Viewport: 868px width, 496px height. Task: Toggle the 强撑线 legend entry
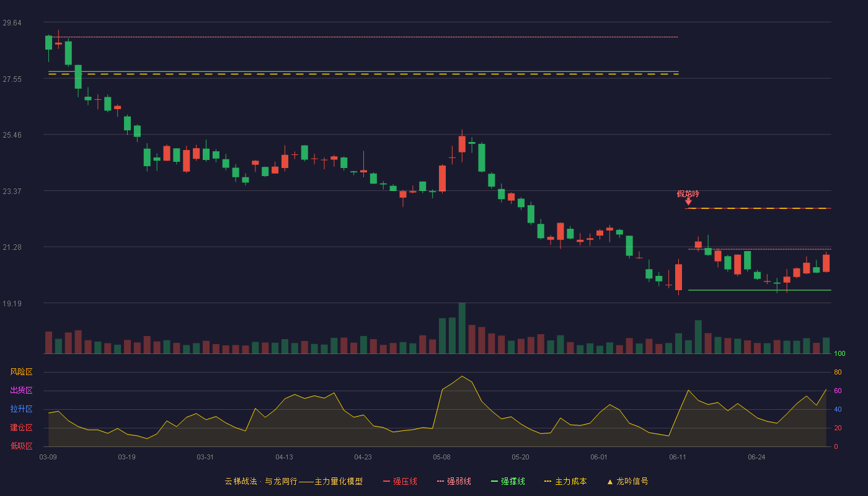[x=508, y=481]
